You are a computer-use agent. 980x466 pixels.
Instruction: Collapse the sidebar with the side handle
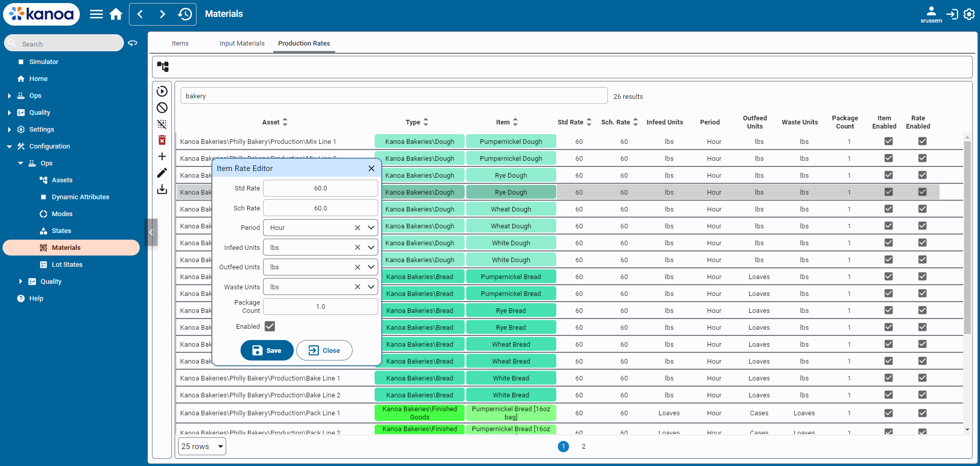(x=151, y=232)
